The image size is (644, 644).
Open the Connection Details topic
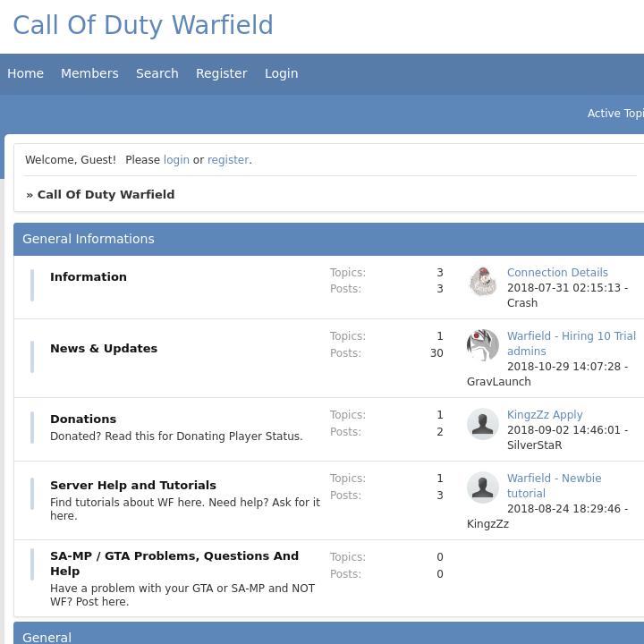pos(557,273)
